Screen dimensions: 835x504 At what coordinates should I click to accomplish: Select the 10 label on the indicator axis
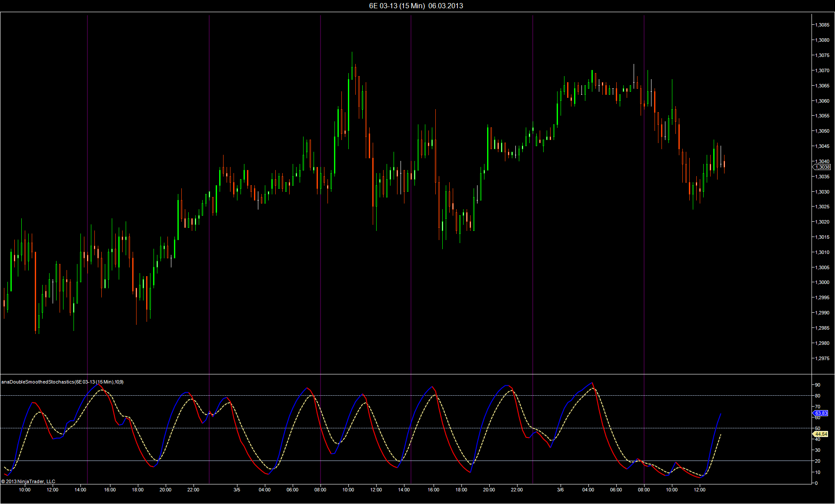(x=818, y=472)
